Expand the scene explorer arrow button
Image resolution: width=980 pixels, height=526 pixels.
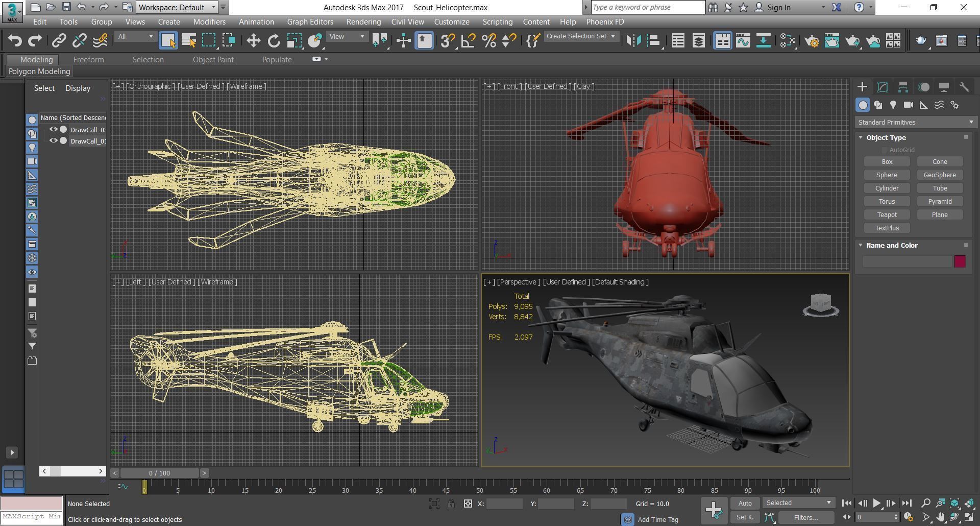[13, 452]
